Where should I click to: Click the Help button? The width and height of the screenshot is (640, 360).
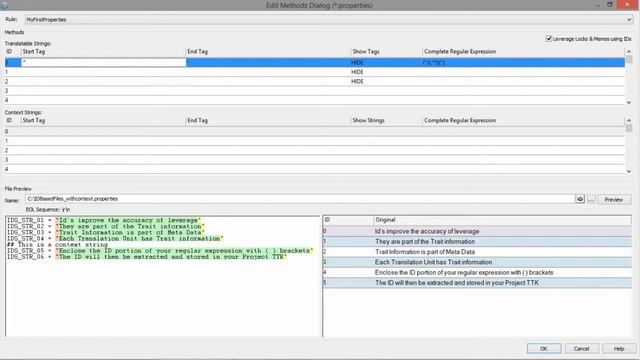[x=619, y=349]
